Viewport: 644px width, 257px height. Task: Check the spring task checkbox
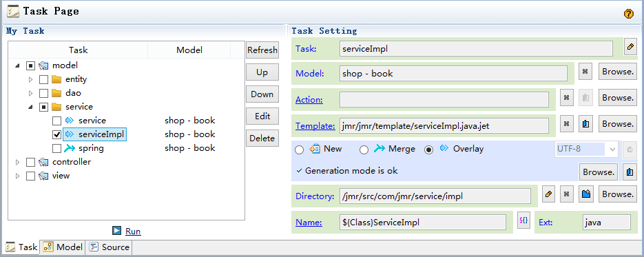[57, 148]
